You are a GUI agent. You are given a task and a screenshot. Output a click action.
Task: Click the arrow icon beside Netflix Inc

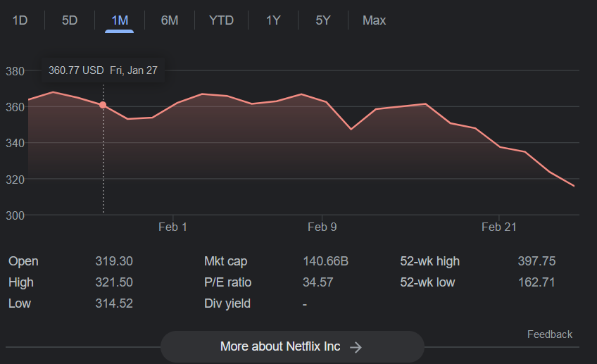point(356,346)
